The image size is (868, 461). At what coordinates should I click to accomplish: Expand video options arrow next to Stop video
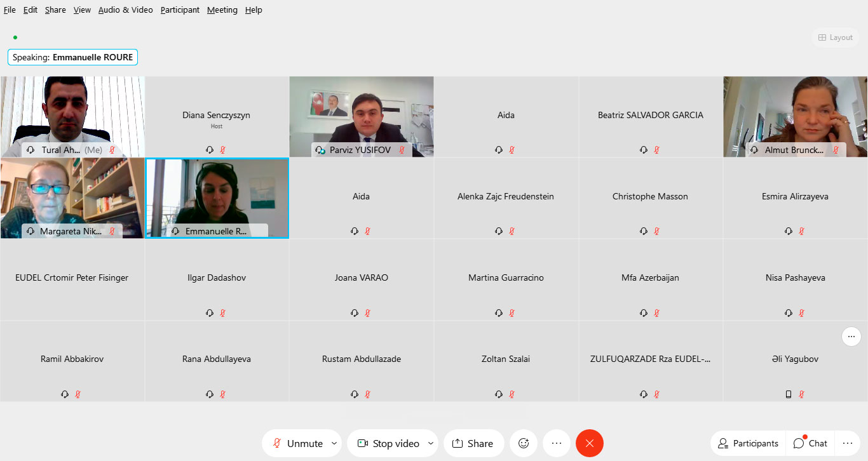431,443
